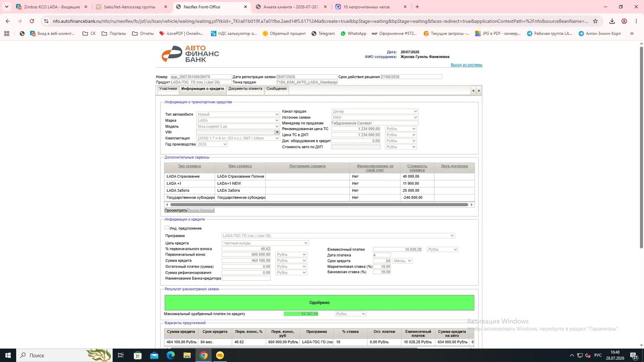This screenshot has height=362, width=644.
Task: Open a new browser tab with plus
Action: tap(417, 7)
